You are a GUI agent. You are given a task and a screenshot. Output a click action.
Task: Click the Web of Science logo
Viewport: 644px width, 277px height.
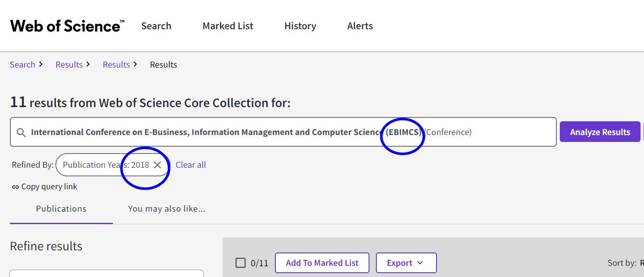67,26
